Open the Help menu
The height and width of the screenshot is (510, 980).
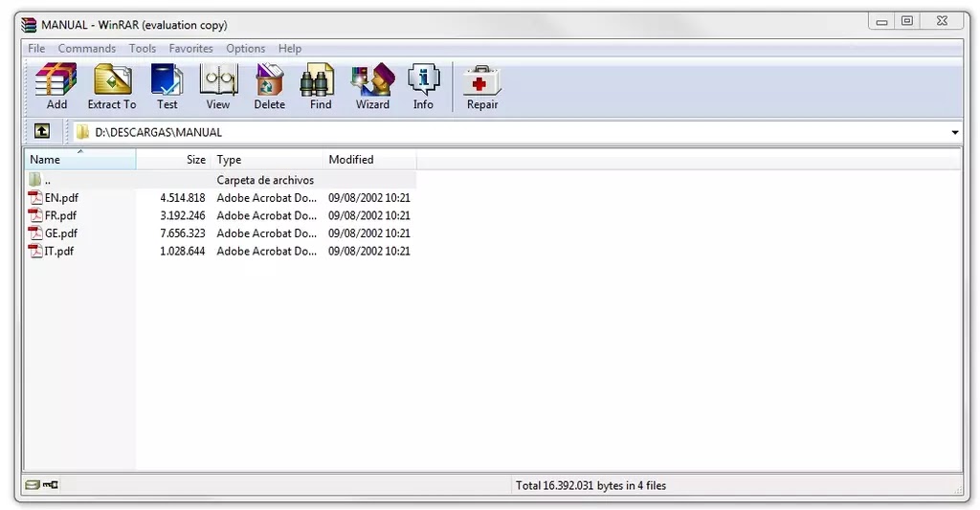[290, 48]
